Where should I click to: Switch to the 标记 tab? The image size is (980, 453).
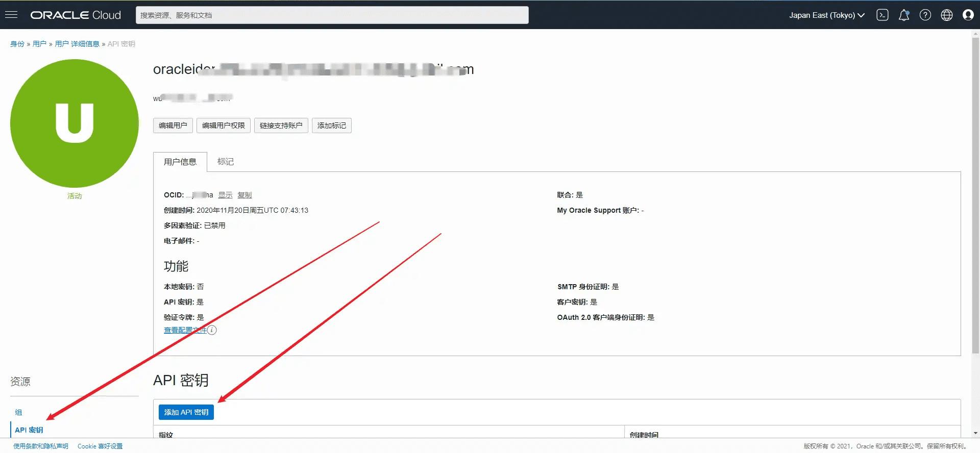pos(226,162)
